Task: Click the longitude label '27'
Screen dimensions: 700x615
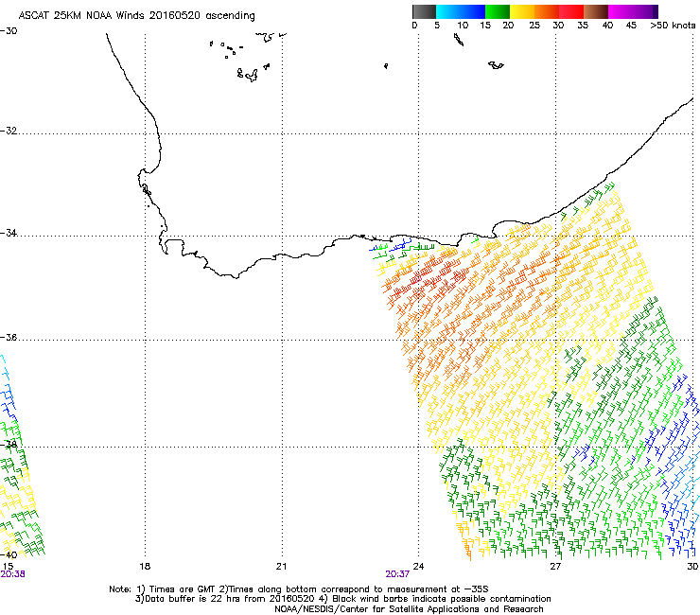Action: pyautogui.click(x=555, y=567)
